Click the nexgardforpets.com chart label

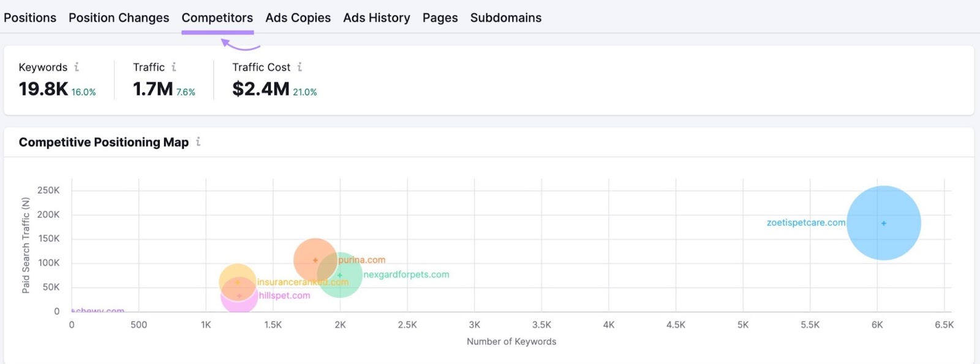click(406, 275)
